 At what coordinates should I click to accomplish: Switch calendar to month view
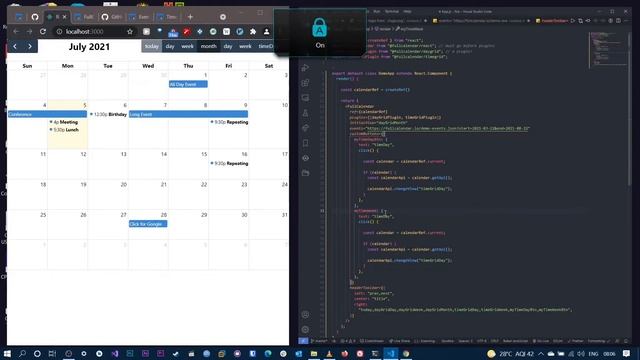(x=209, y=46)
